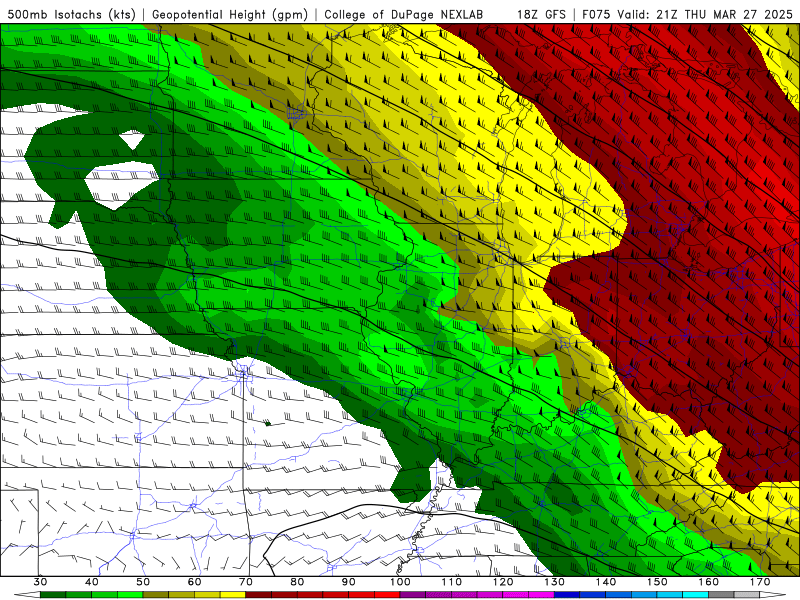Select the dark gray swatch starting at 160 kts
800x600 pixels.
721,595
